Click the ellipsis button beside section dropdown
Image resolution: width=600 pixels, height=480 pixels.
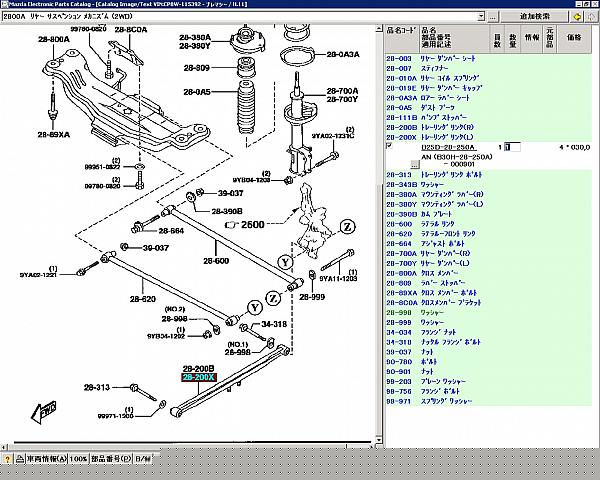[493, 16]
